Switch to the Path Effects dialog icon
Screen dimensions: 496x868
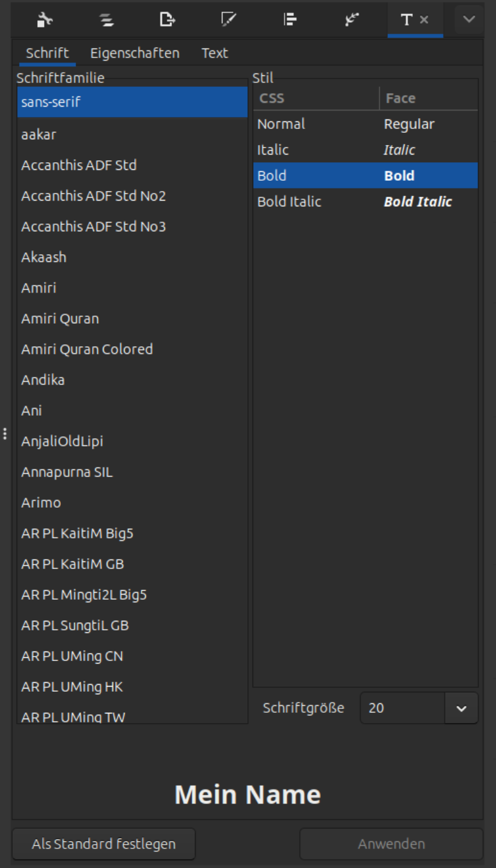351,20
